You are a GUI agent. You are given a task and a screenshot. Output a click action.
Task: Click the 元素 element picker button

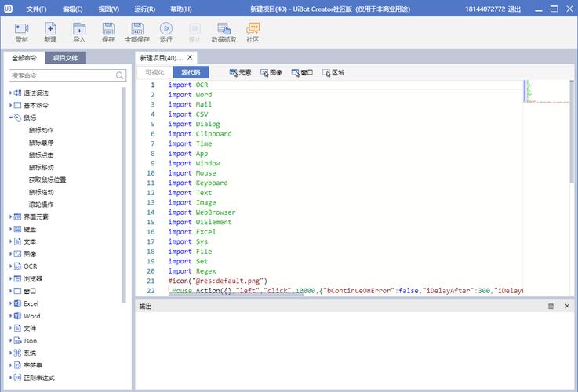pos(240,72)
